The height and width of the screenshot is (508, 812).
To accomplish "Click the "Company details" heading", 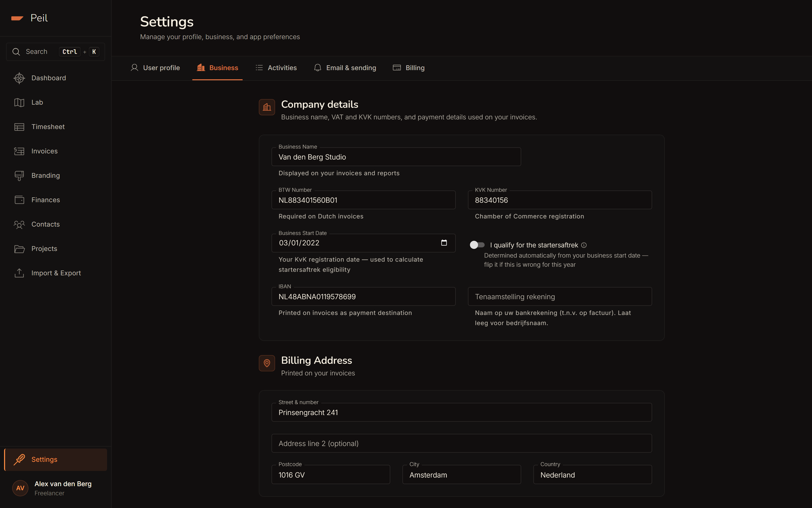I will click(319, 104).
